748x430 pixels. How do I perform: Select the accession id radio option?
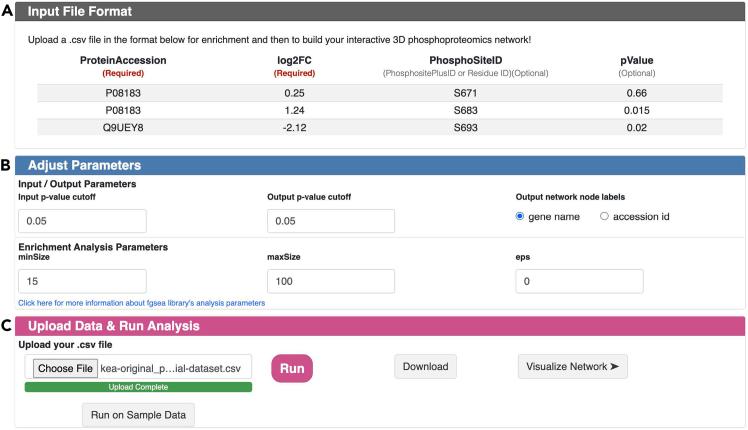(604, 217)
